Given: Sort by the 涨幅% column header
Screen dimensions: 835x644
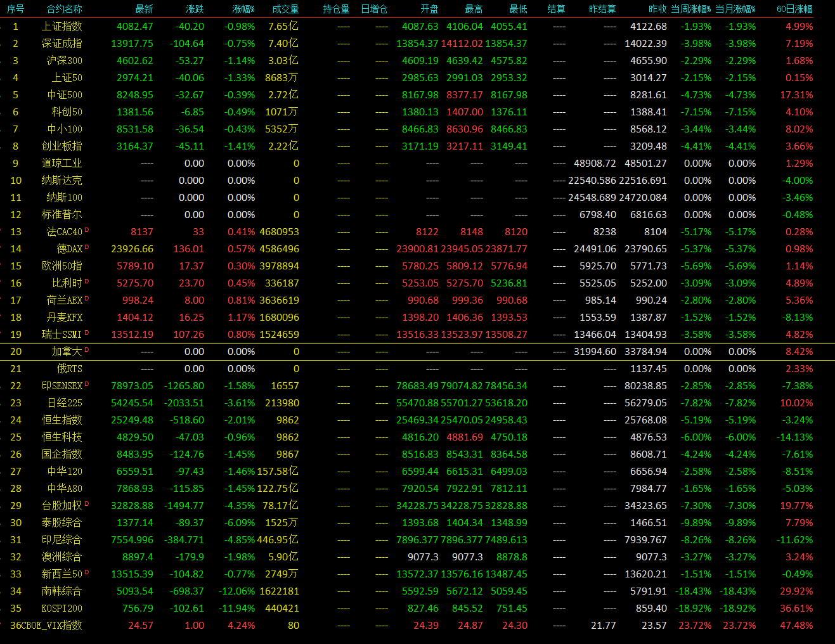Looking at the screenshot, I should (x=243, y=9).
